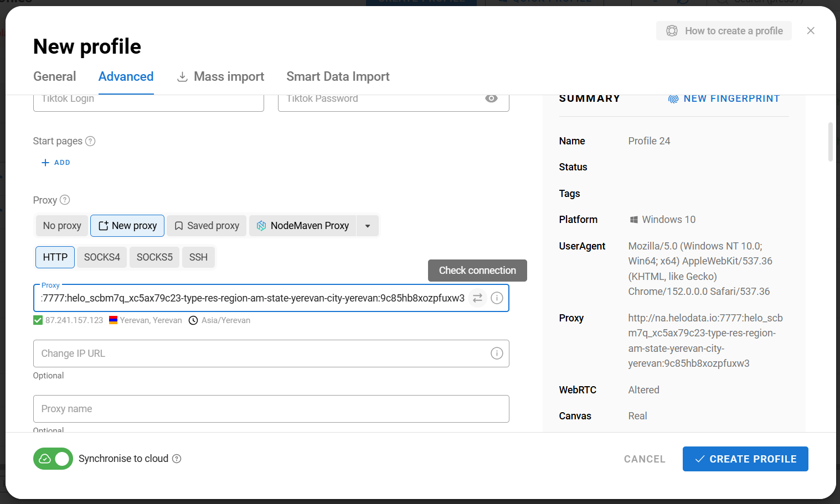
Task: Toggle Synchronise to cloud switch
Action: (x=53, y=459)
